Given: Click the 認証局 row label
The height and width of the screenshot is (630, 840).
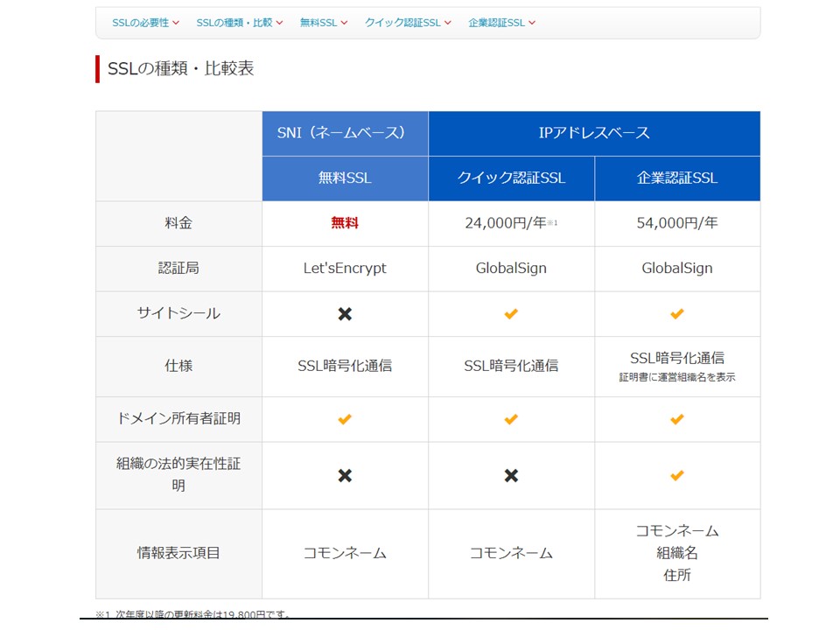Looking at the screenshot, I should pyautogui.click(x=178, y=269).
